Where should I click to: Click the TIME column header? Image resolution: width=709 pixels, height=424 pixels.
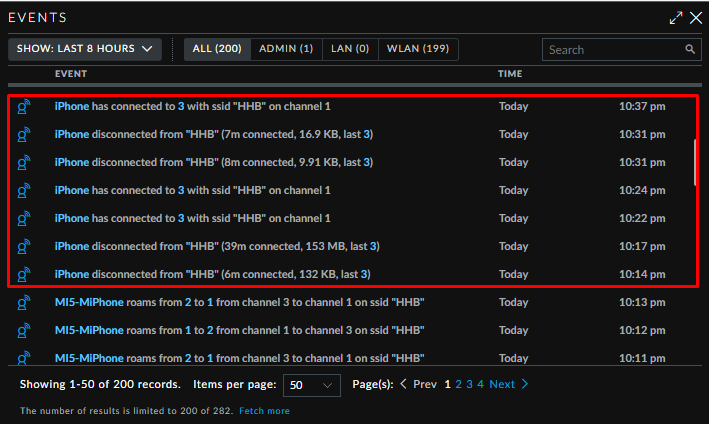pyautogui.click(x=510, y=74)
